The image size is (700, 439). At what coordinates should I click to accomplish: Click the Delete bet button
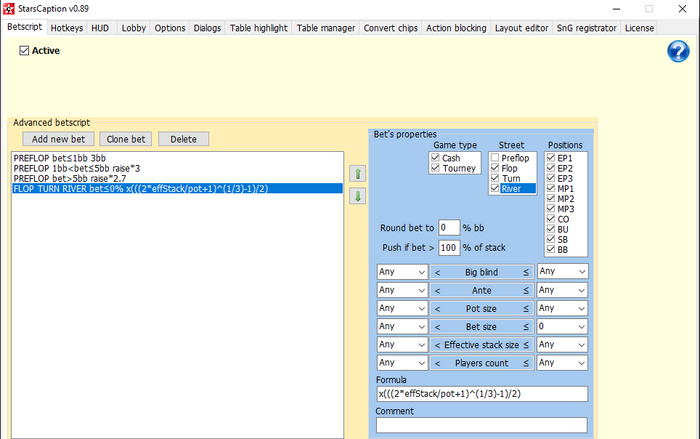click(x=183, y=139)
